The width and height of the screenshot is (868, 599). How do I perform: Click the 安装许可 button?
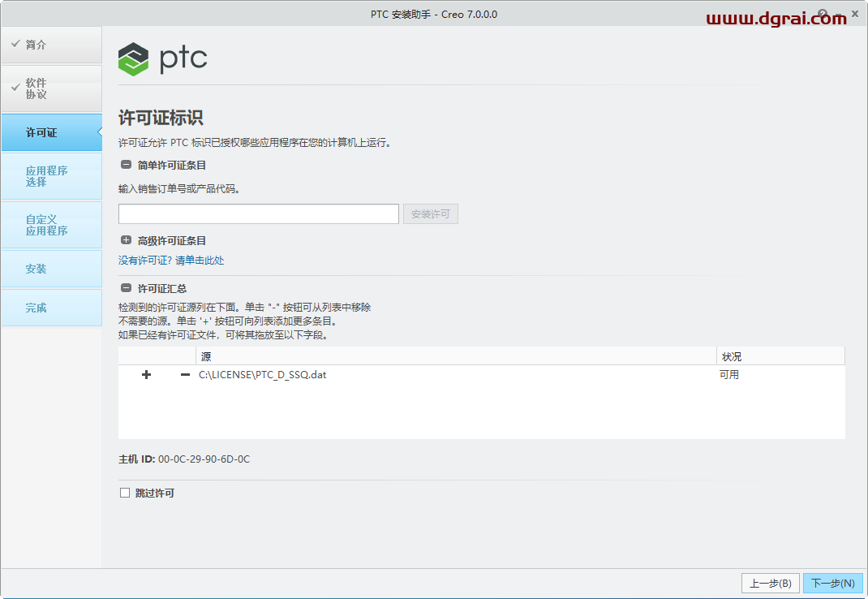click(x=431, y=214)
